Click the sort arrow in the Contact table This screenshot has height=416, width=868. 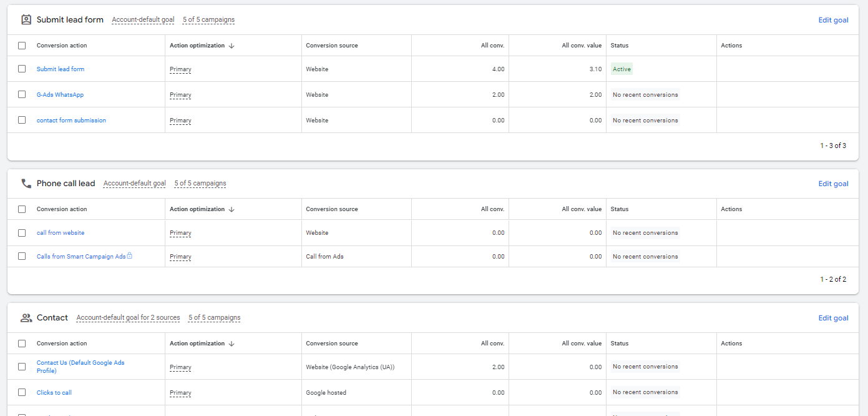coord(232,344)
